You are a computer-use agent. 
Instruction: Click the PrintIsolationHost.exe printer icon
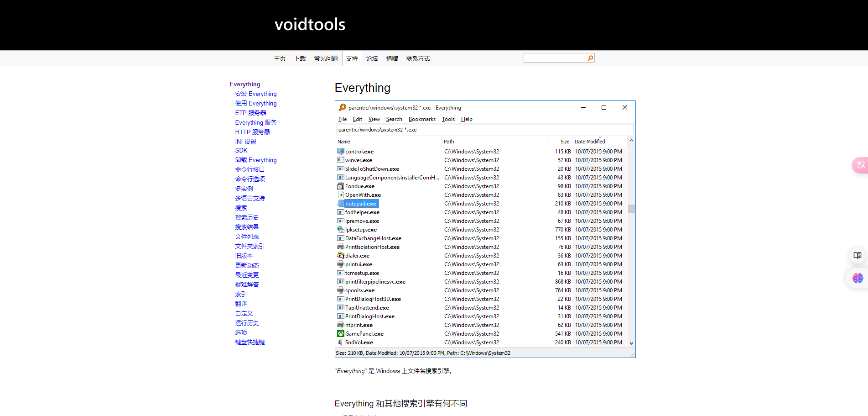coord(340,247)
